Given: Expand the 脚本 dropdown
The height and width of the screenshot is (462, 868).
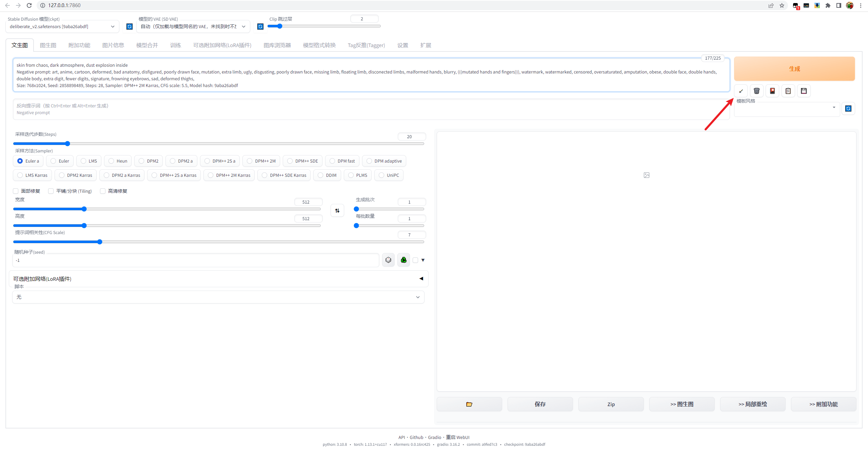Looking at the screenshot, I should click(x=219, y=297).
